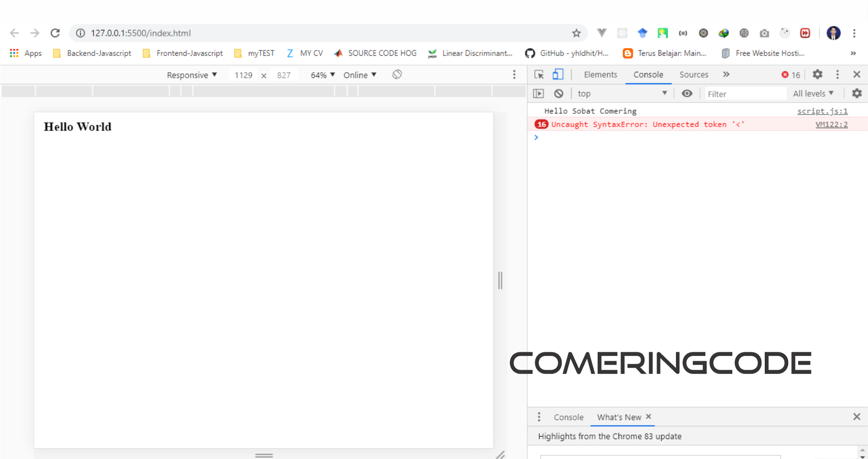The height and width of the screenshot is (459, 868).
Task: Open console settings gear beside All levels
Action: click(857, 93)
